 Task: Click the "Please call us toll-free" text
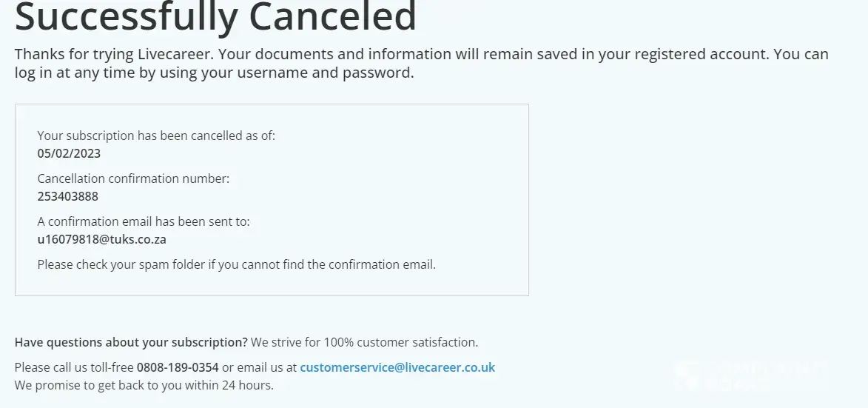click(74, 367)
